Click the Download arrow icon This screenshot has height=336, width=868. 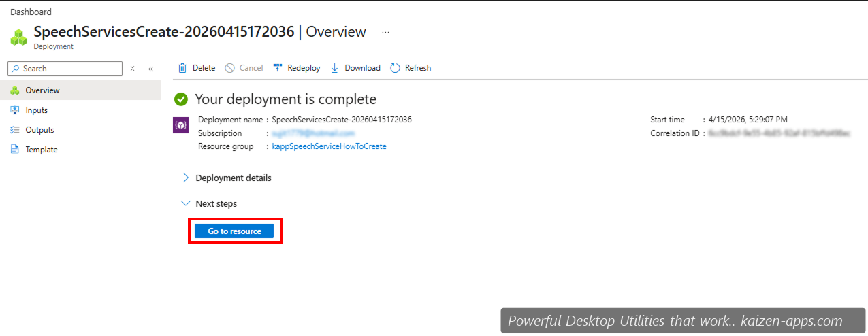pyautogui.click(x=334, y=68)
